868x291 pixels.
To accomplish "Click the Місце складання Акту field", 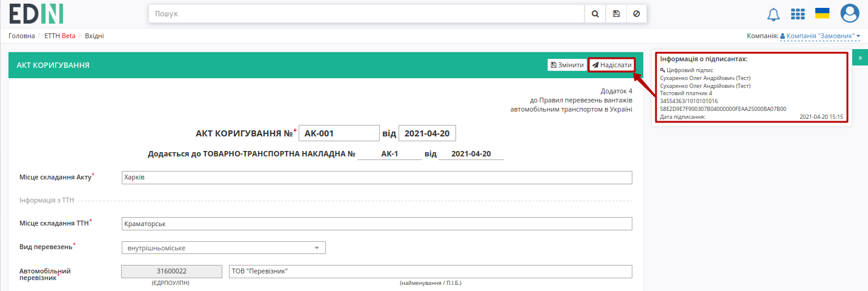I will tap(377, 177).
